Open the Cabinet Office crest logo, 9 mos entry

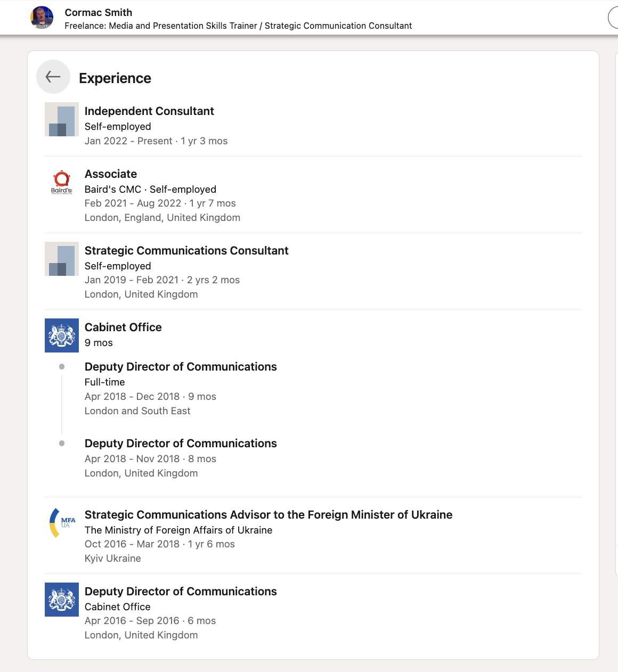[62, 335]
